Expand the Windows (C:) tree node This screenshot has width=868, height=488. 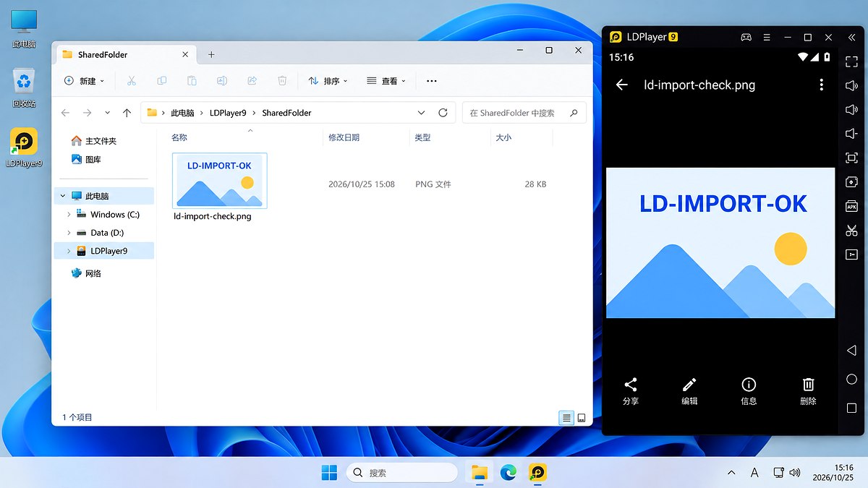pos(69,215)
